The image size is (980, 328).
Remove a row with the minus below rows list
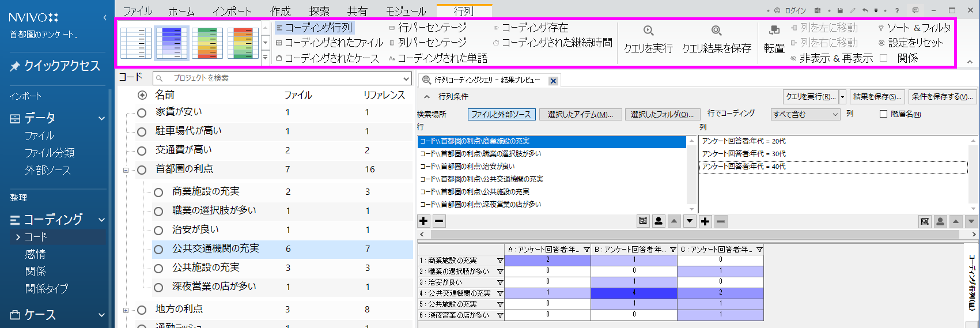[x=439, y=221]
